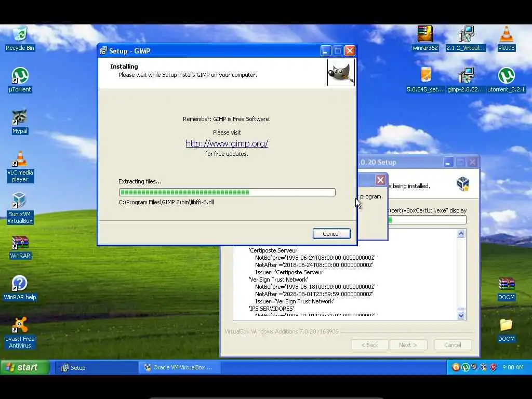532x399 pixels.
Task: Switch to Oracle VM VirtualBox taskbar button
Action: (x=180, y=367)
